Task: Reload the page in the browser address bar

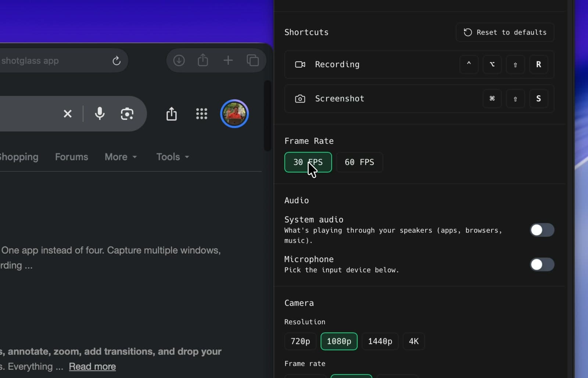Action: click(x=116, y=61)
